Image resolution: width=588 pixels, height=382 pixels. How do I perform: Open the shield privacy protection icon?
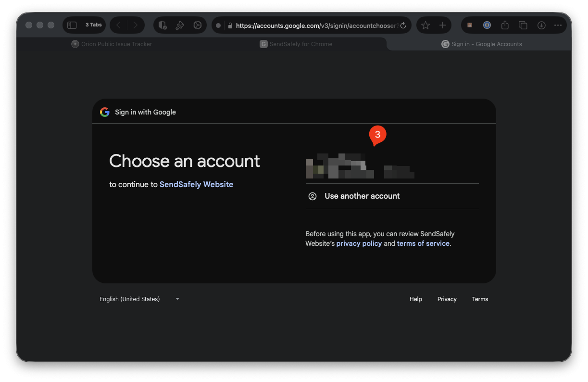[163, 25]
